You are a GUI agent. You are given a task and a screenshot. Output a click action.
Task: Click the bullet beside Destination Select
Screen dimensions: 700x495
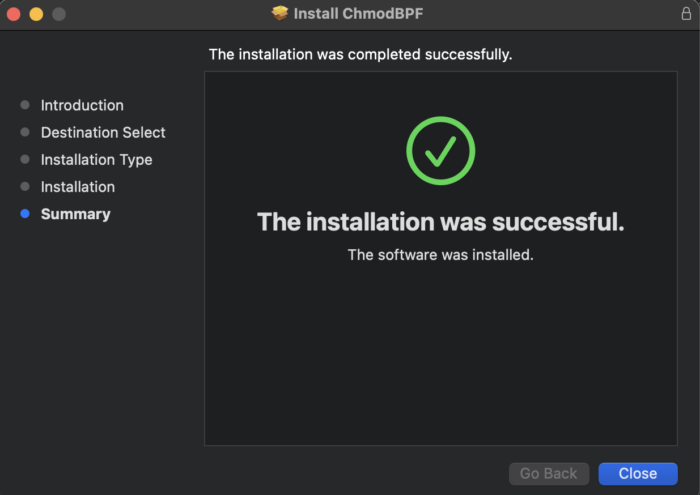tap(25, 132)
